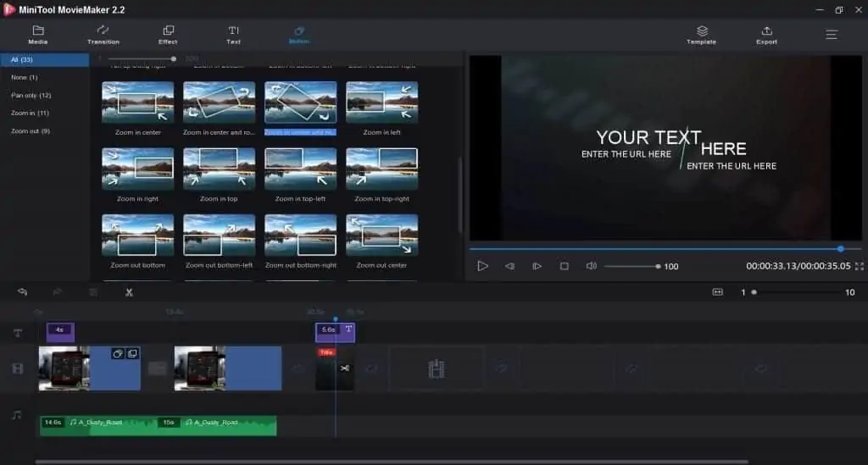Select the All (33) motion category

coord(44,60)
